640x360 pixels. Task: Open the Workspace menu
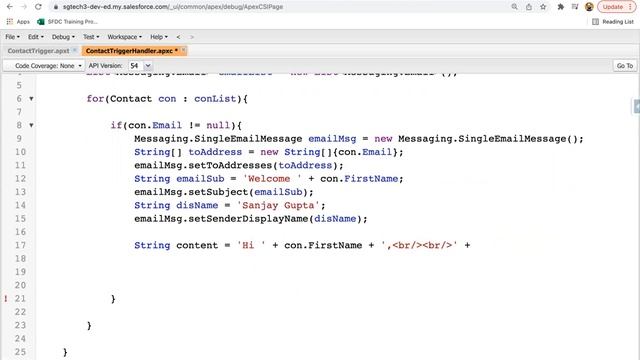124,37
